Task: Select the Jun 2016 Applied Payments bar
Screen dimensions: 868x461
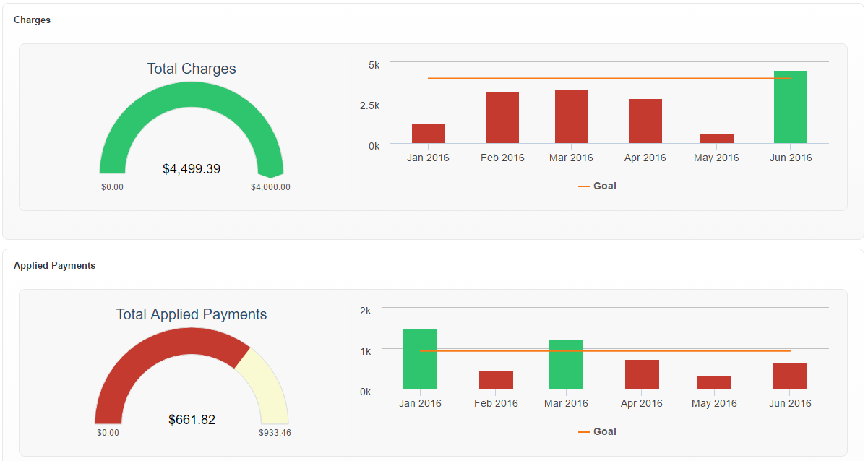Action: coord(790,376)
